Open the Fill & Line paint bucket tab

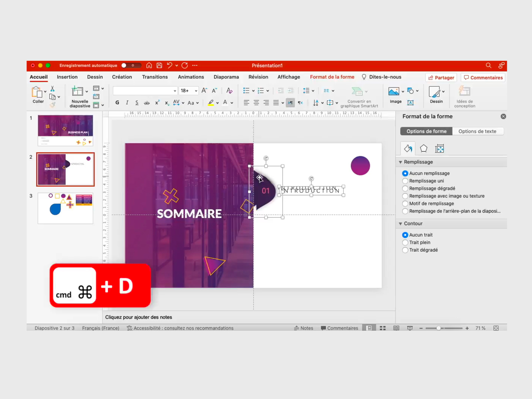(x=408, y=149)
